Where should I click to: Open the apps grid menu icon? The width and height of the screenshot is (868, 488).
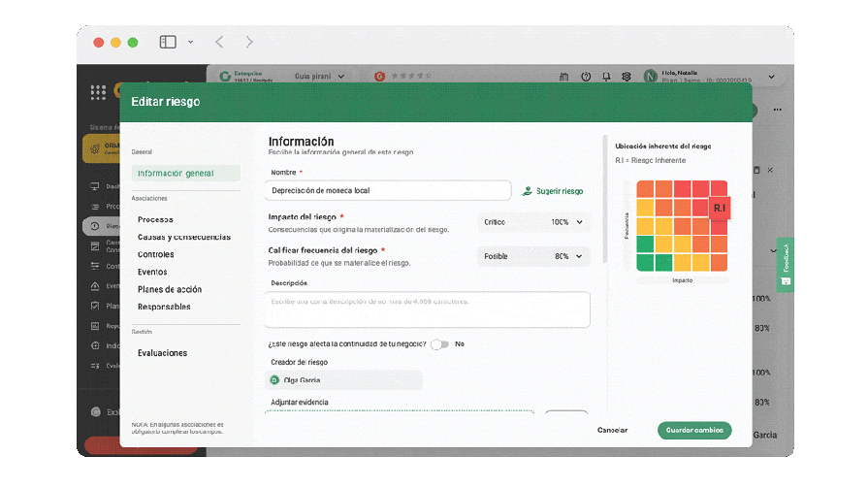98,93
